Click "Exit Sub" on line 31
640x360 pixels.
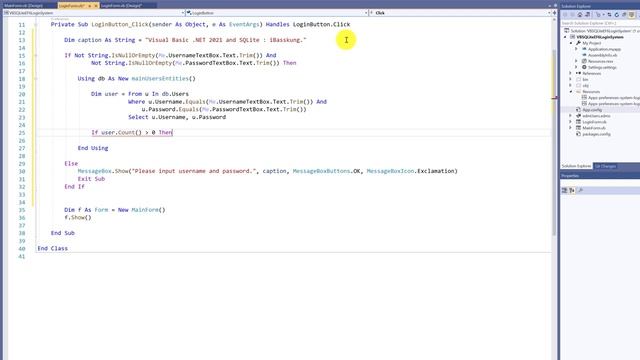coord(91,179)
